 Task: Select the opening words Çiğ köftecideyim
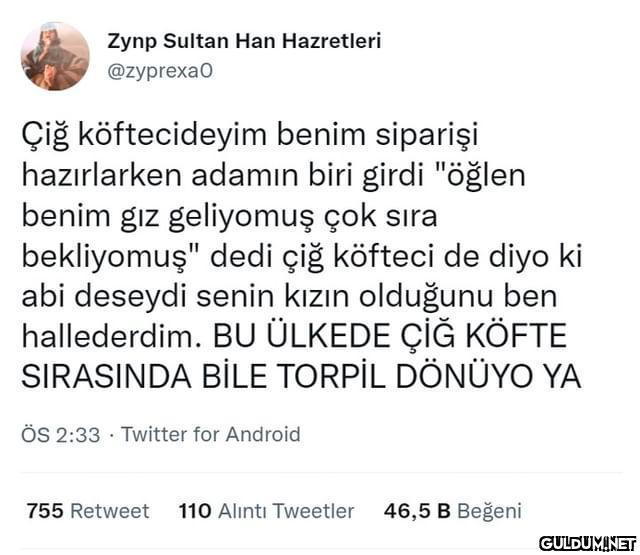click(144, 136)
